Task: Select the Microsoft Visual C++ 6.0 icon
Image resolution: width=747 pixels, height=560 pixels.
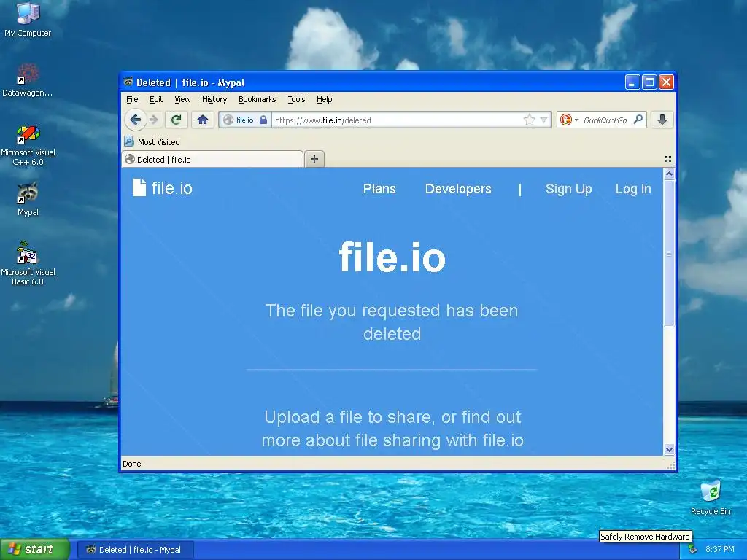Action: (28, 146)
